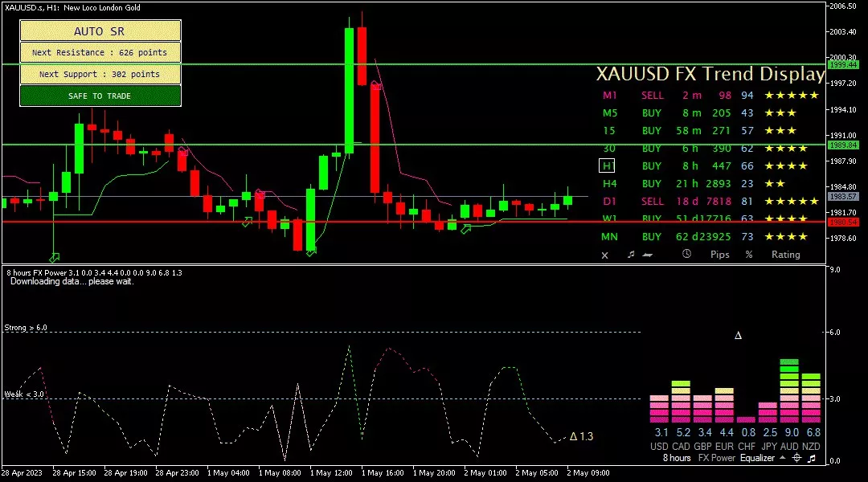Image resolution: width=868 pixels, height=482 pixels.
Task: Click the trend line icon beside music note
Action: (647, 255)
